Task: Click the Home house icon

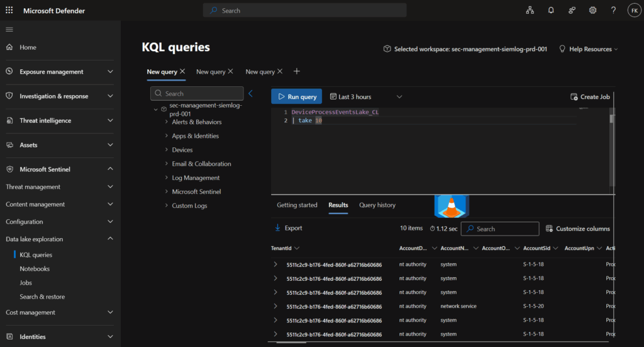Action: (x=9, y=47)
